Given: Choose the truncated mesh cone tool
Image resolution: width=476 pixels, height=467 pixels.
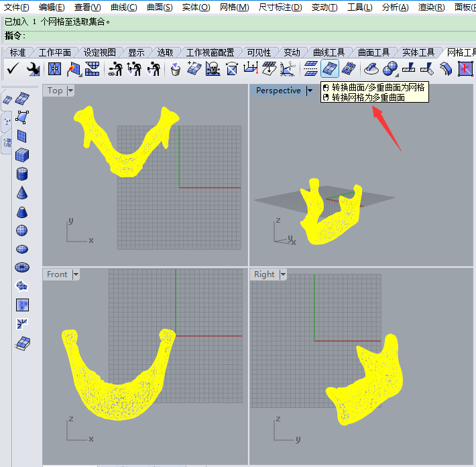Looking at the screenshot, I should (22, 212).
